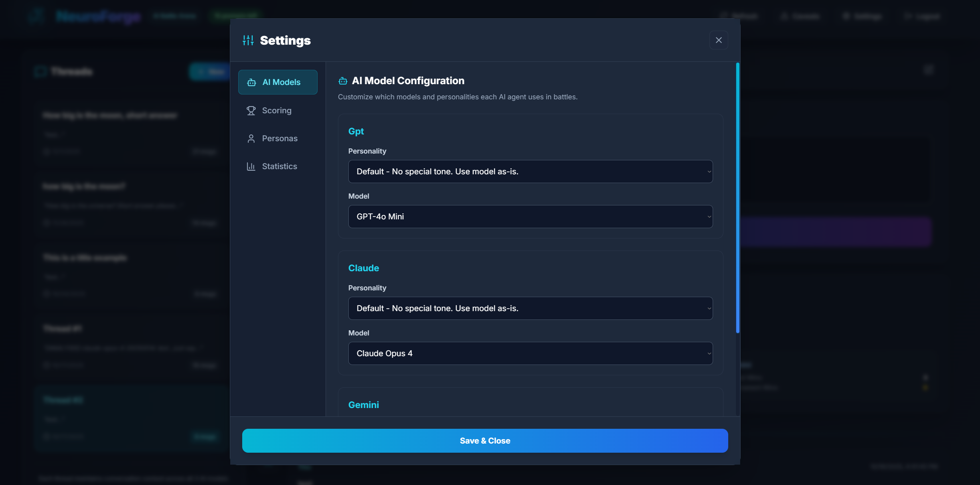Click the chevron on the Claude Model dropdown
The width and height of the screenshot is (980, 485).
coord(709,353)
